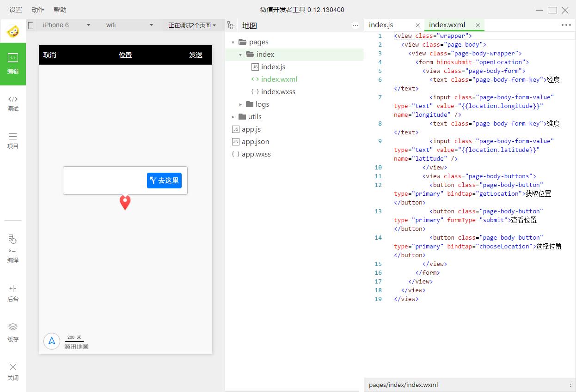Screen dimensions: 576x392
Task: Select app.js in the file tree
Action: pos(251,129)
